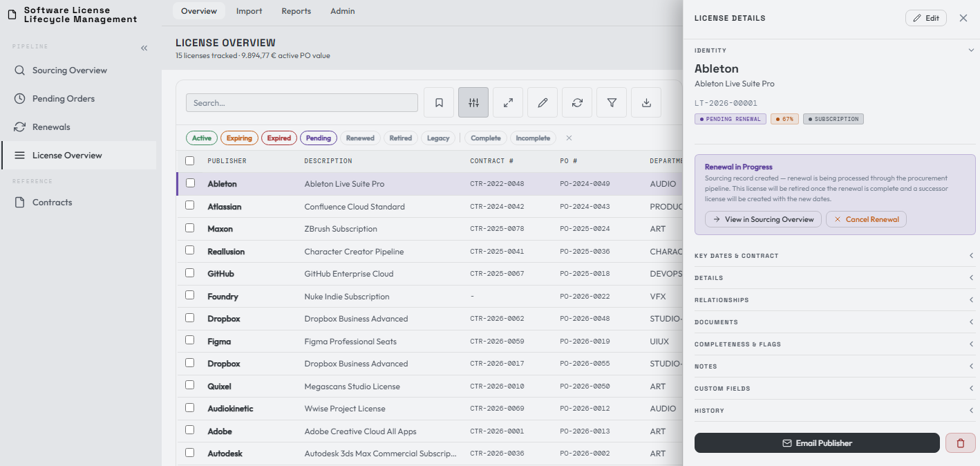Filter by Pending status chip
Image resolution: width=980 pixels, height=466 pixels.
pos(319,138)
